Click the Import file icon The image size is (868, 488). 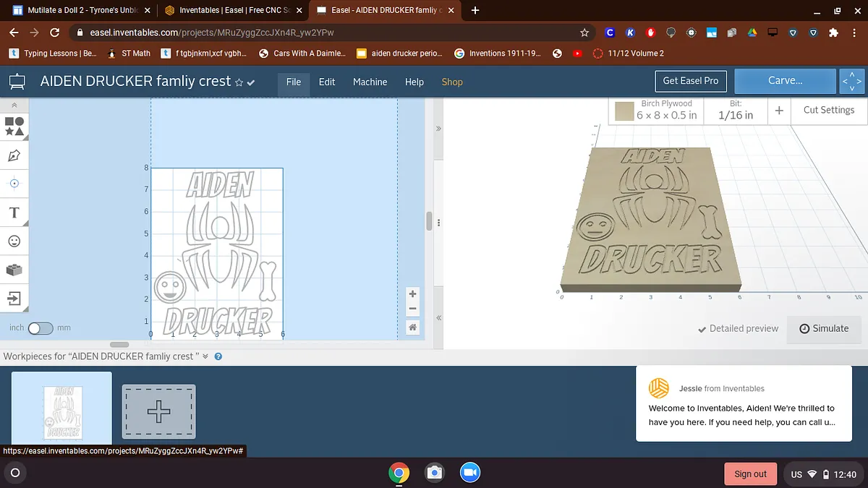coord(14,298)
